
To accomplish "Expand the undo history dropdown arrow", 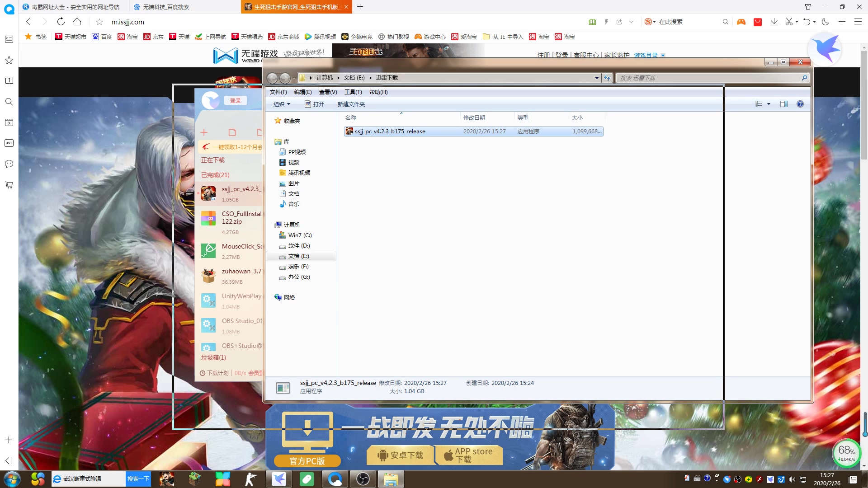I will coord(814,22).
